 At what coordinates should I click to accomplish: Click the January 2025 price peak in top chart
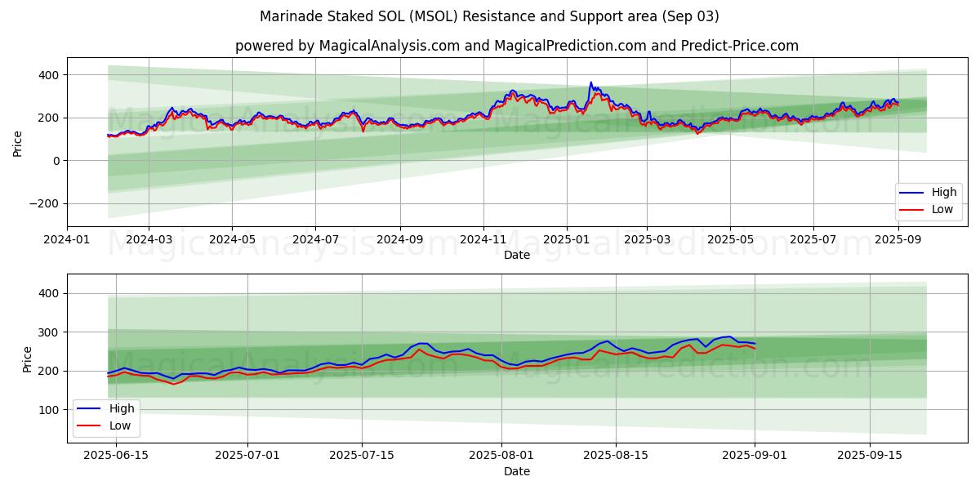[x=591, y=82]
